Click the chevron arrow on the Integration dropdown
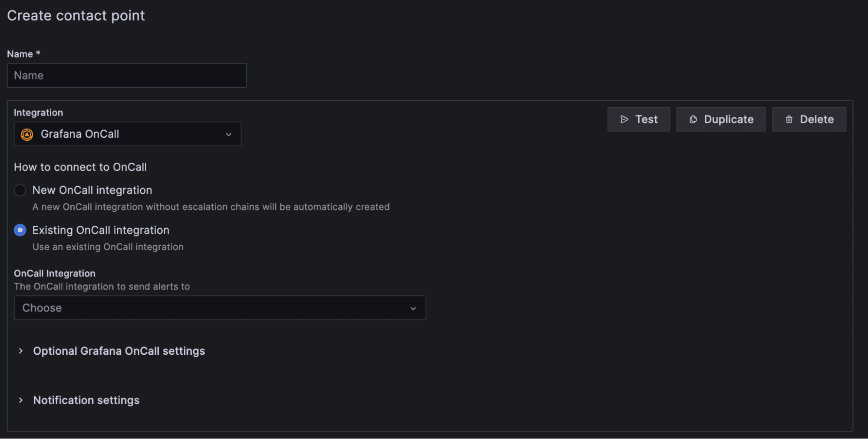 229,134
